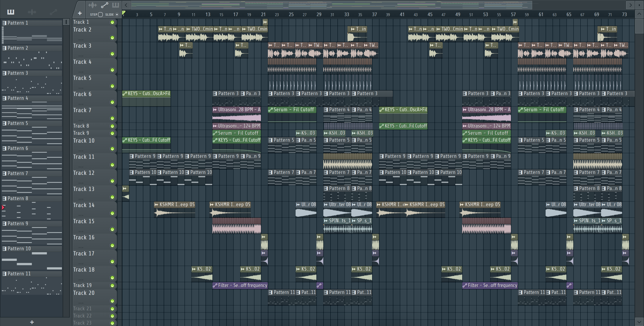The height and width of the screenshot is (326, 644).
Task: Mute Track 19 with its green LED
Action: 112,285
